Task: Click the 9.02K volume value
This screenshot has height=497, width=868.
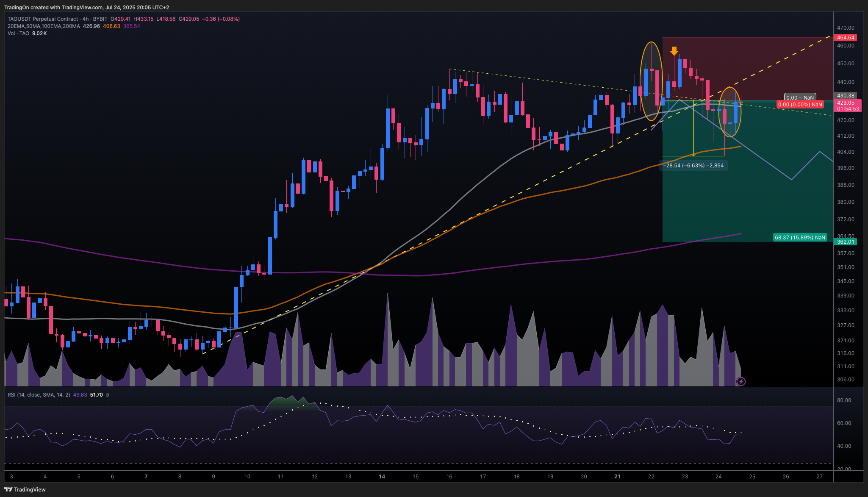Action: pos(39,33)
